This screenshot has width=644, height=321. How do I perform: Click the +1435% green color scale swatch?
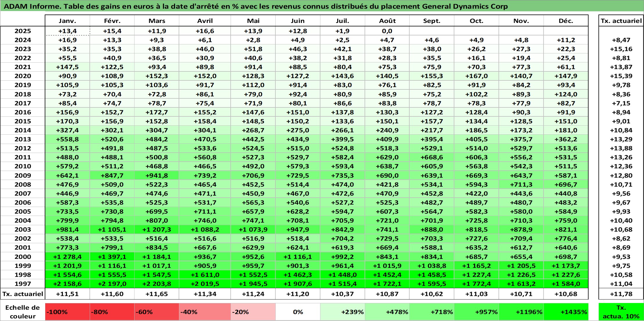pos(566,312)
